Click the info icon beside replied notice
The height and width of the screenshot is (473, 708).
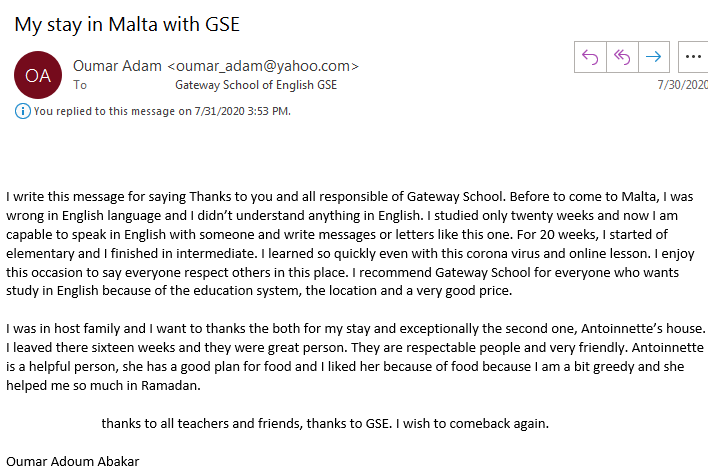click(23, 111)
